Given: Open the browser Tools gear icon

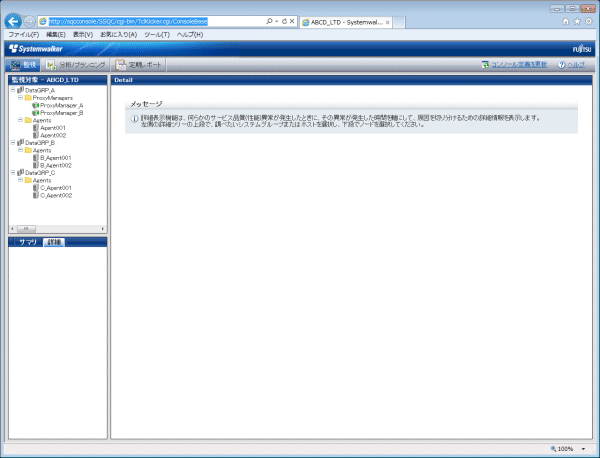Looking at the screenshot, I should pyautogui.click(x=588, y=20).
